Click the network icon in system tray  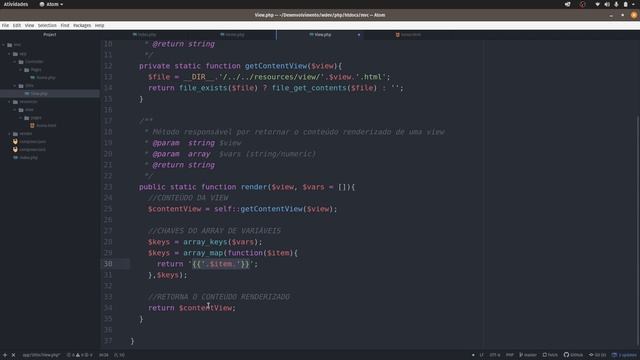(598, 4)
